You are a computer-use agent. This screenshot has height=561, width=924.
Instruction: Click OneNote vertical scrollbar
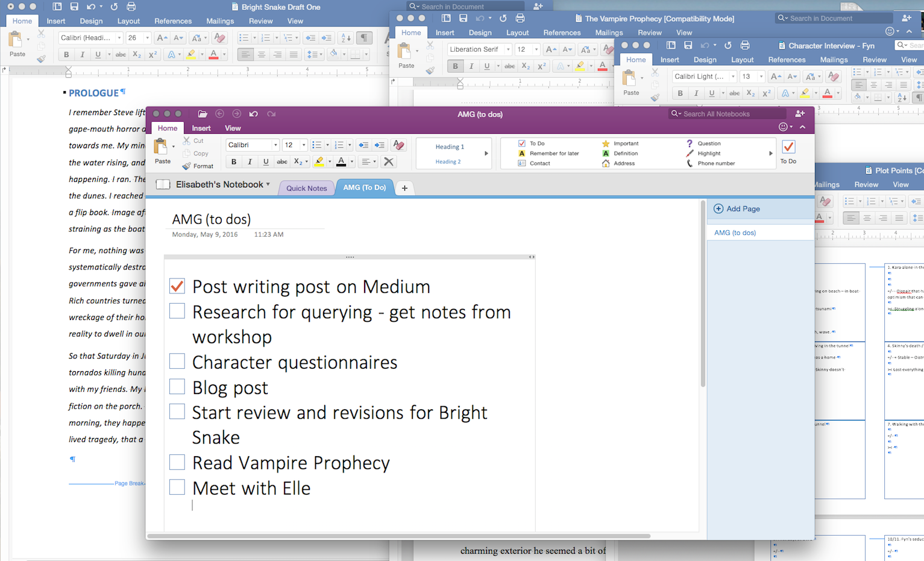point(703,294)
